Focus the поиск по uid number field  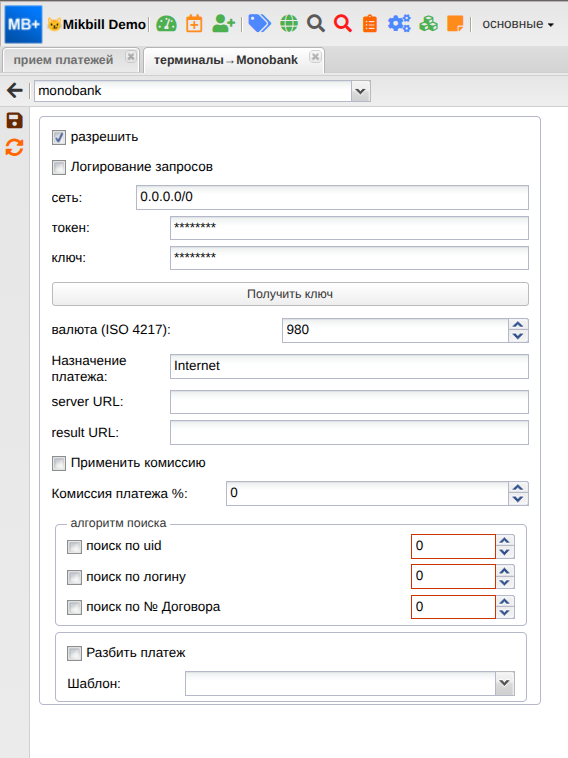click(453, 546)
